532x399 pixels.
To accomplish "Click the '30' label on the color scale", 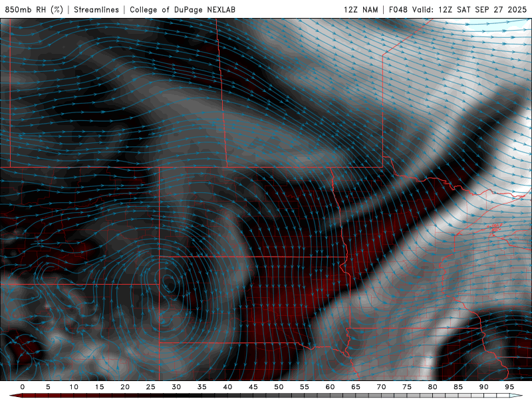I will point(176,387).
